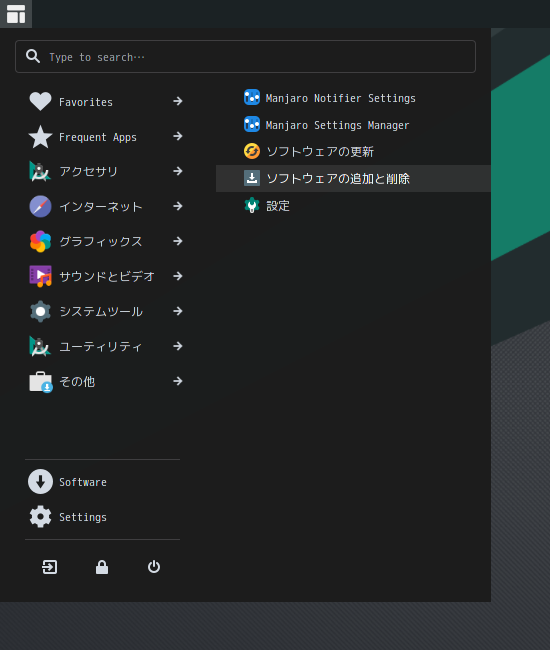
Task: Click the Manjaro Settings Manager icon
Action: point(252,124)
